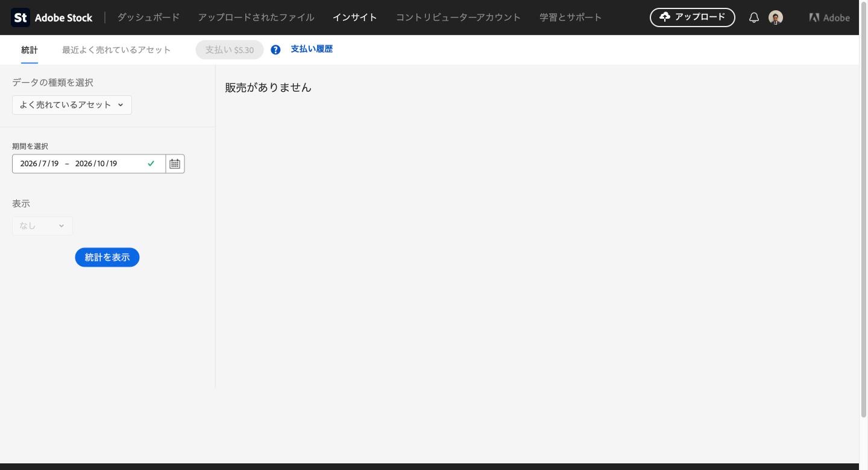Open the user profile avatar menu
This screenshot has height=470, width=868.
776,17
